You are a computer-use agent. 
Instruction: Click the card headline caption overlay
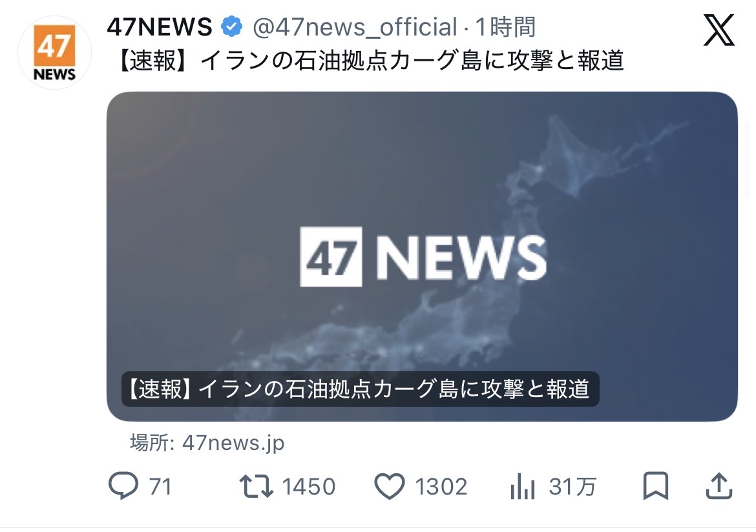click(360, 389)
